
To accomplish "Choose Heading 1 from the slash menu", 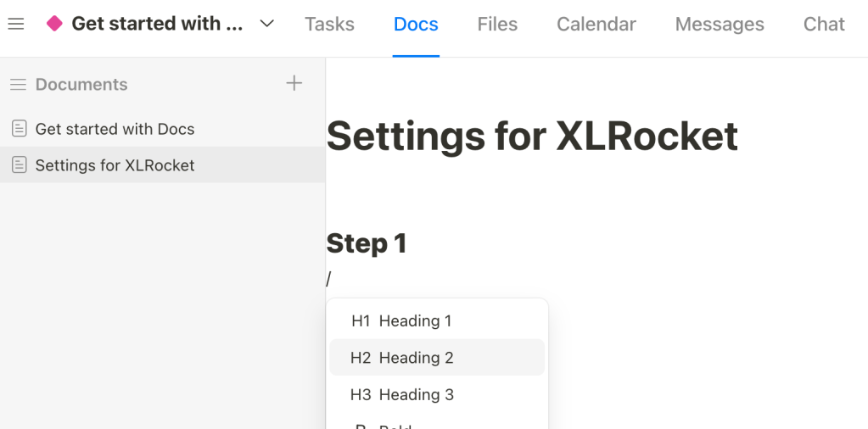I will [x=415, y=321].
